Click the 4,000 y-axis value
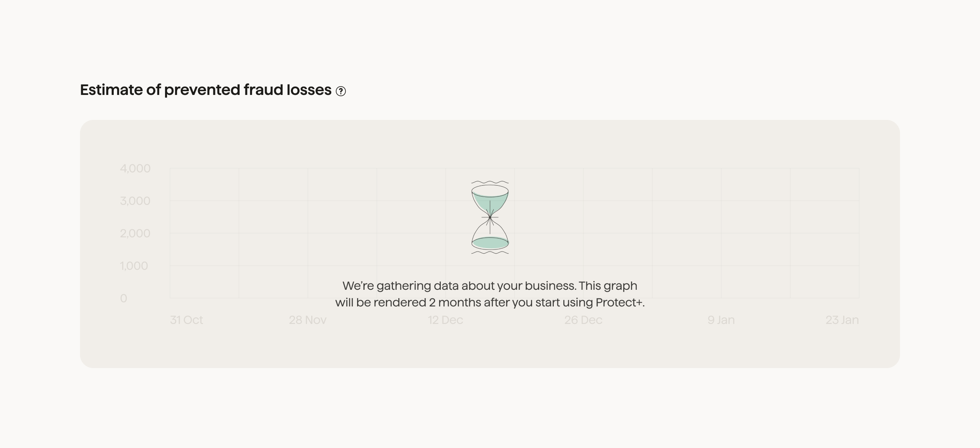Image resolution: width=980 pixels, height=448 pixels. click(135, 168)
